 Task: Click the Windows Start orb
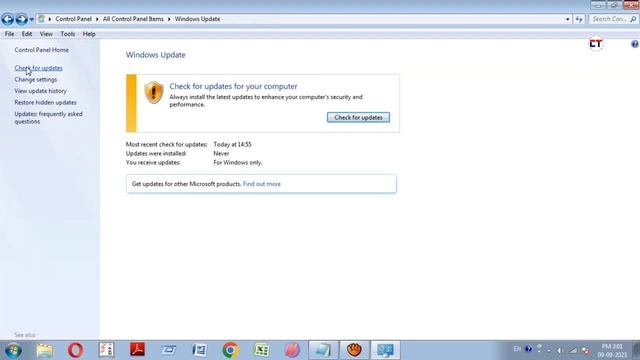tap(13, 350)
